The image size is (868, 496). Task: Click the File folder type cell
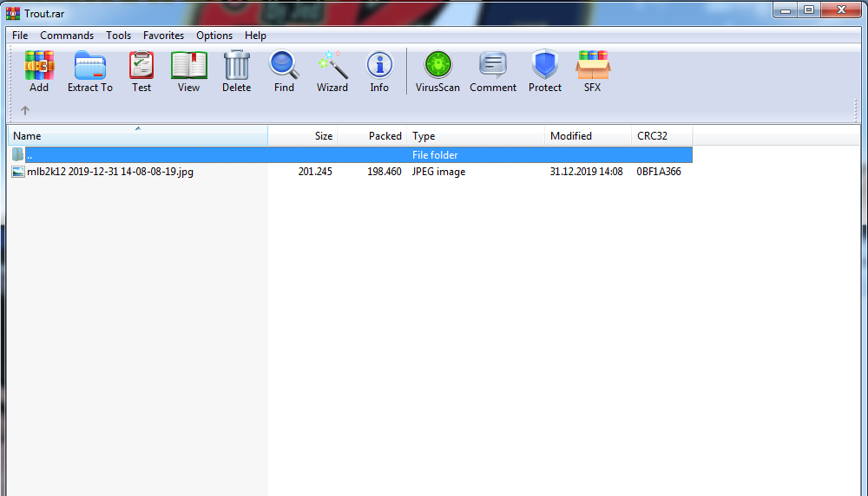point(435,155)
